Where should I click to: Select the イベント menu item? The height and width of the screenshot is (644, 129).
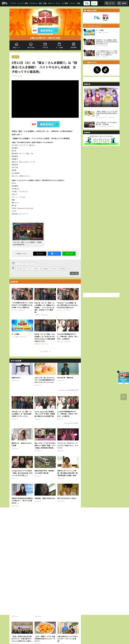(72, 3)
